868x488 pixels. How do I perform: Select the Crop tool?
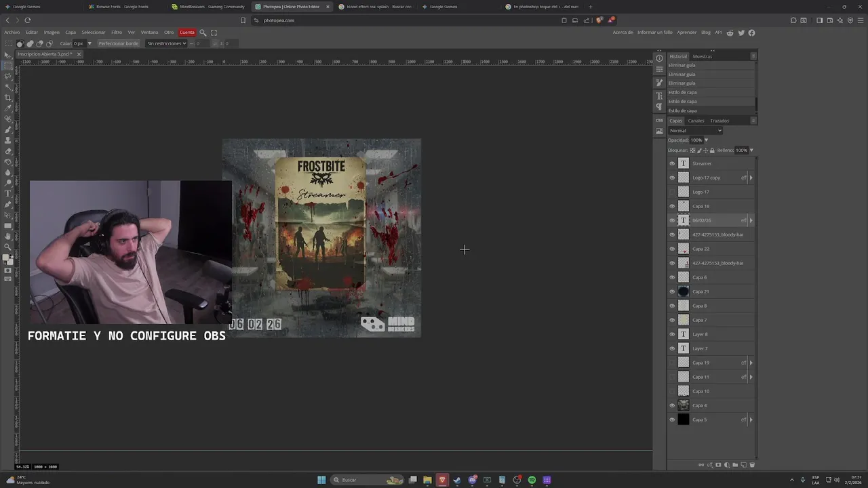tap(8, 98)
